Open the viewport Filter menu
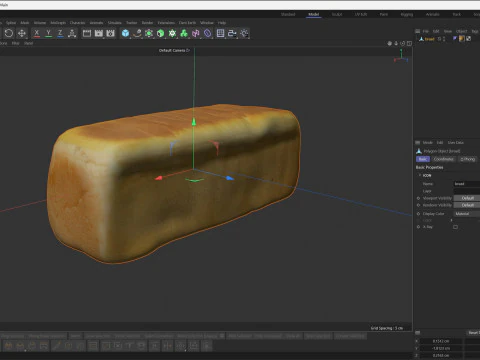The height and width of the screenshot is (360, 480). (15, 43)
